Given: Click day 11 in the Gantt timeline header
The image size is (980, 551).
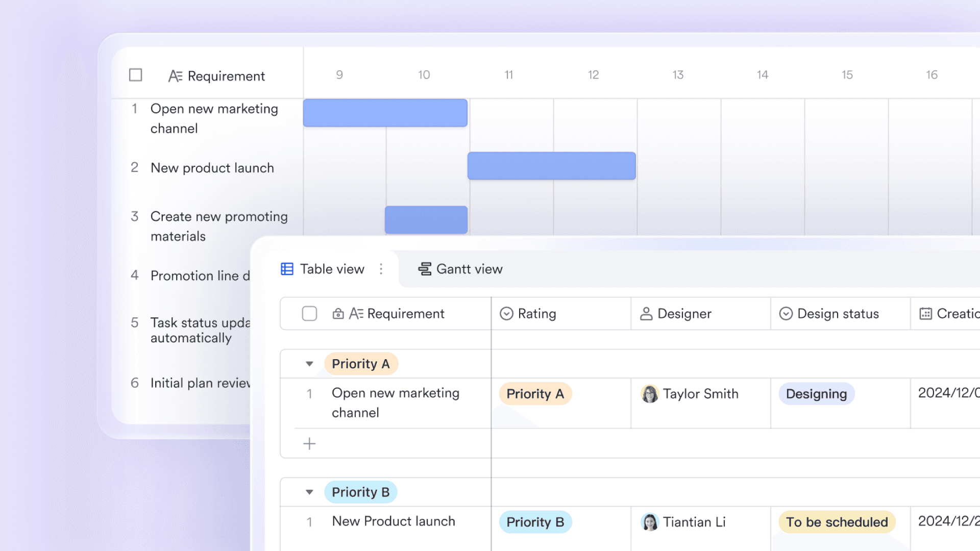Looking at the screenshot, I should (509, 75).
